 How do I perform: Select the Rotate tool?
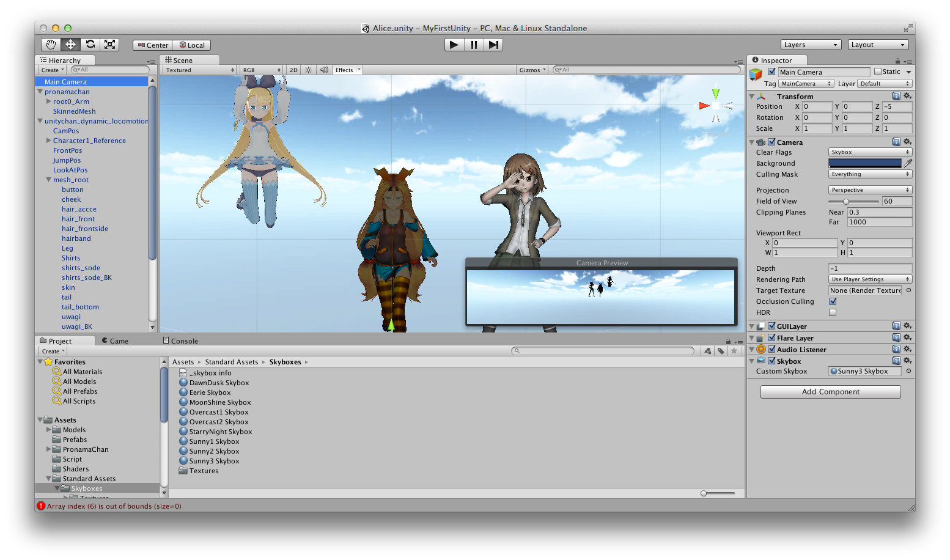tap(90, 45)
